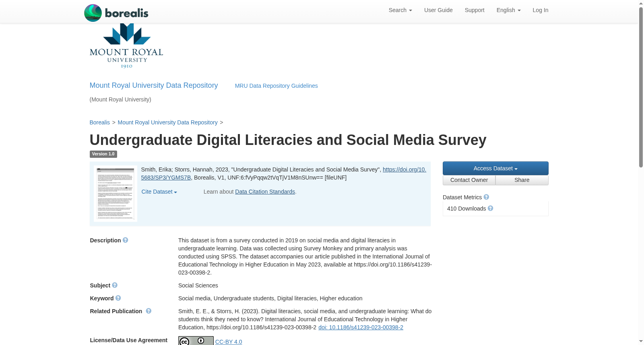Click the page vertical scrollbar
This screenshot has height=345, width=644.
[x=641, y=172]
